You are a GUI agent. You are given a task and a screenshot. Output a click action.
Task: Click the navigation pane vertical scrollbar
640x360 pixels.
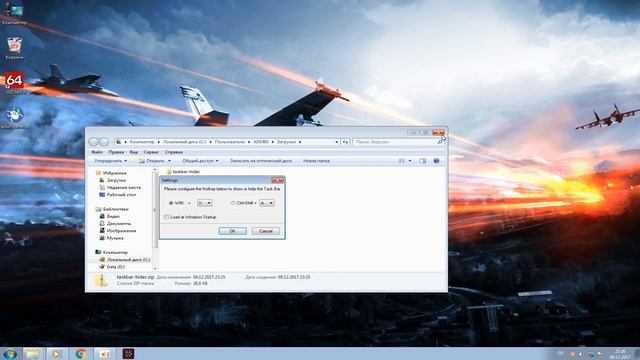pyautogui.click(x=155, y=210)
